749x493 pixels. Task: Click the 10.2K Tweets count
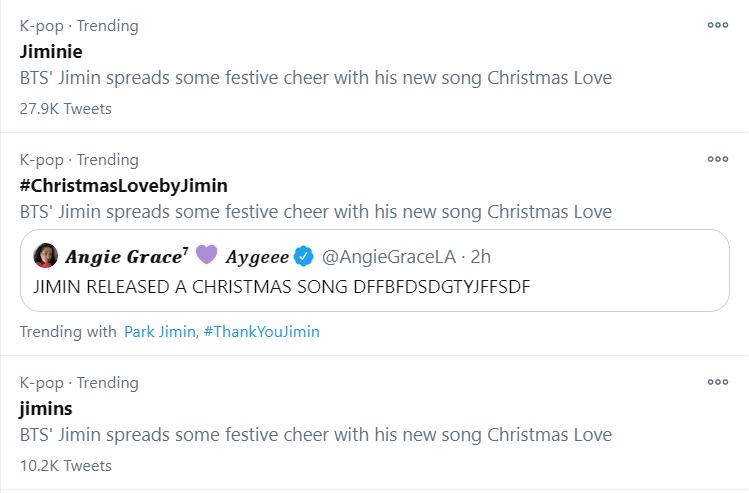pyautogui.click(x=65, y=465)
